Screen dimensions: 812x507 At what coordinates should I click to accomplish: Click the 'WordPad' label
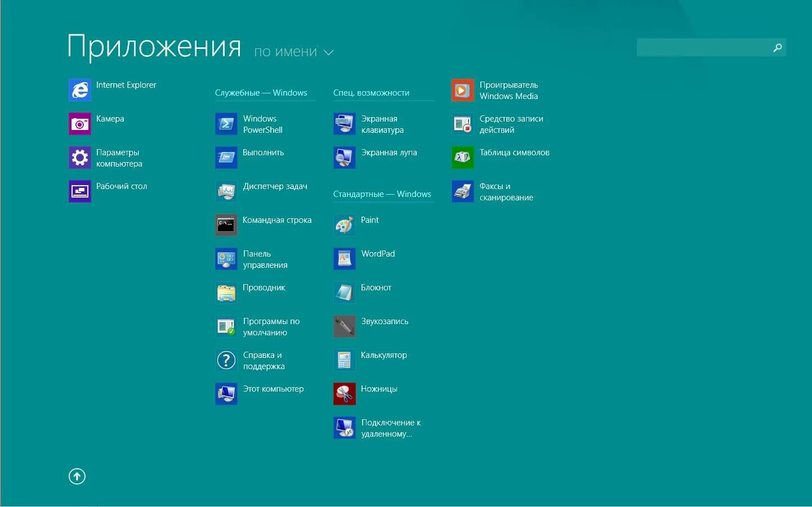pyautogui.click(x=378, y=254)
